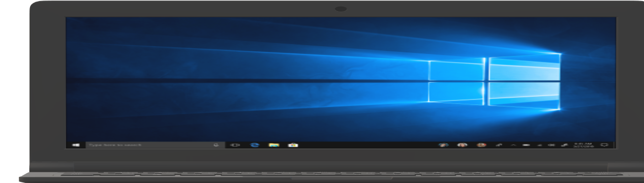Open the third pinned contact avatar
This screenshot has height=183, width=644.
[x=481, y=145]
